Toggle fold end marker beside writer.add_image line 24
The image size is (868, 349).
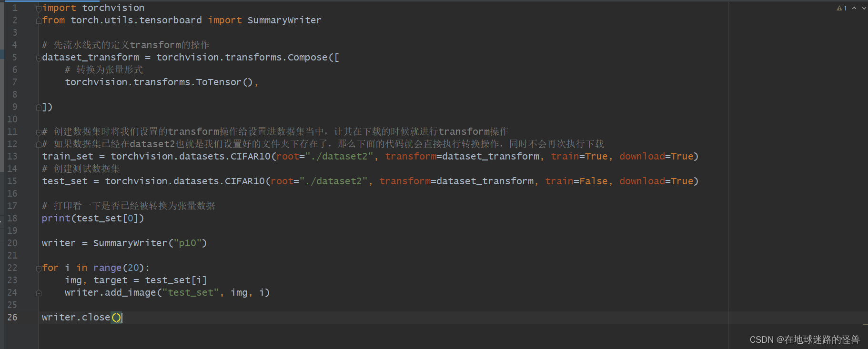pyautogui.click(x=39, y=293)
